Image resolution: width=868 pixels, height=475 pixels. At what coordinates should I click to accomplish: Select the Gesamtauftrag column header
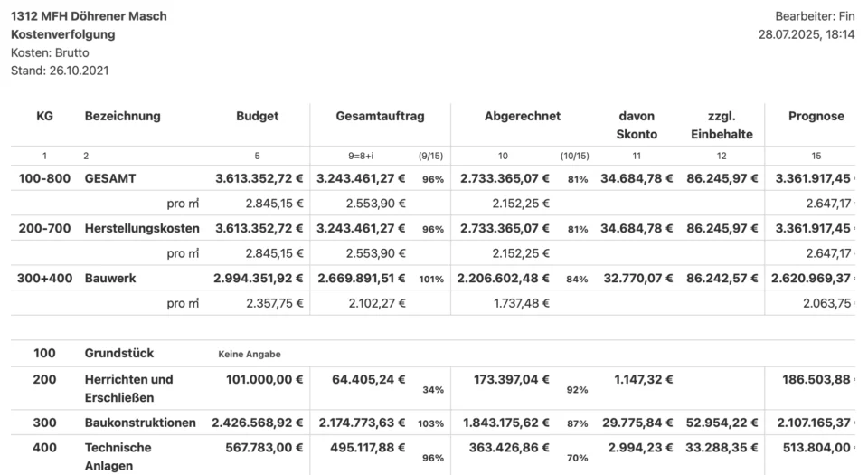coord(380,116)
